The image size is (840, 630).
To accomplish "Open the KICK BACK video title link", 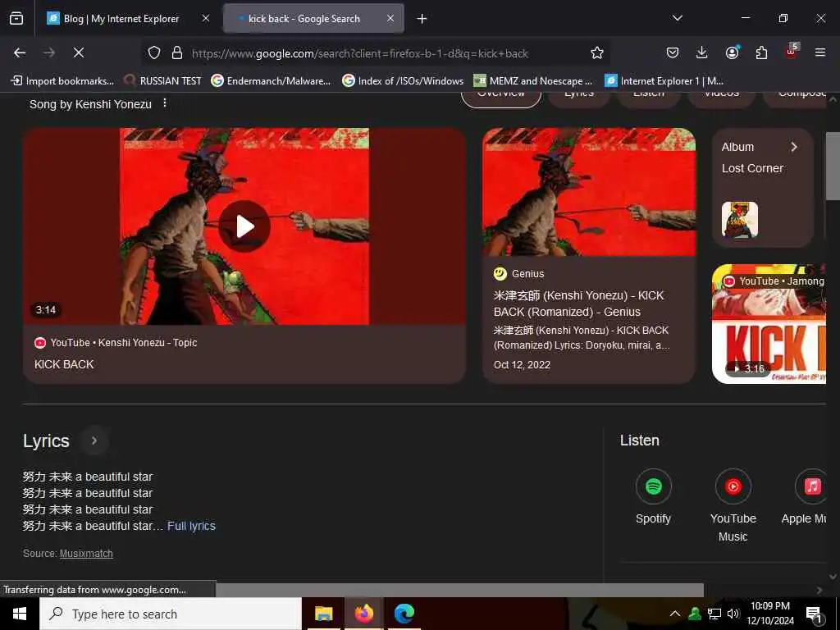I will coord(64,364).
